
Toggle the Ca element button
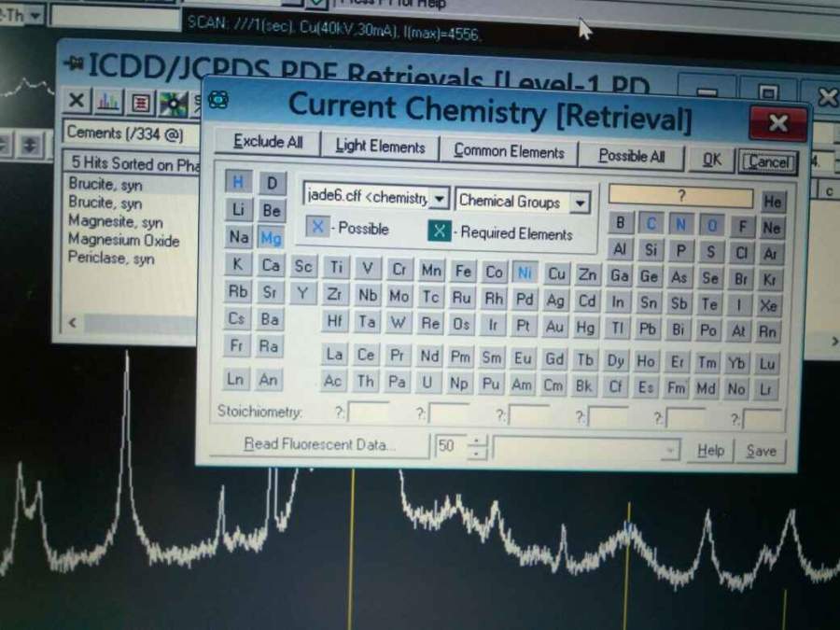(x=271, y=265)
